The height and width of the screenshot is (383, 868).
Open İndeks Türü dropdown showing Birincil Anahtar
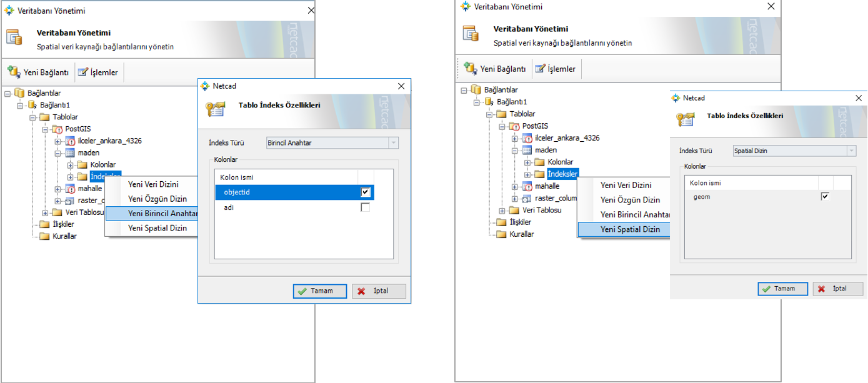click(x=392, y=142)
